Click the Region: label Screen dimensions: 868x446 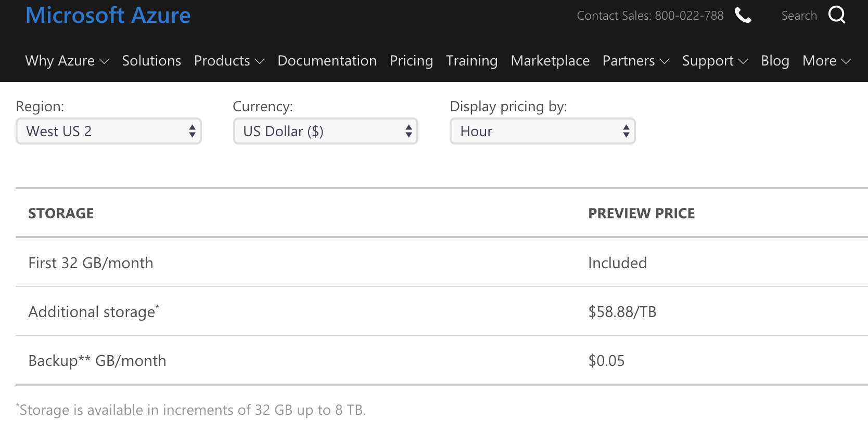pos(40,106)
